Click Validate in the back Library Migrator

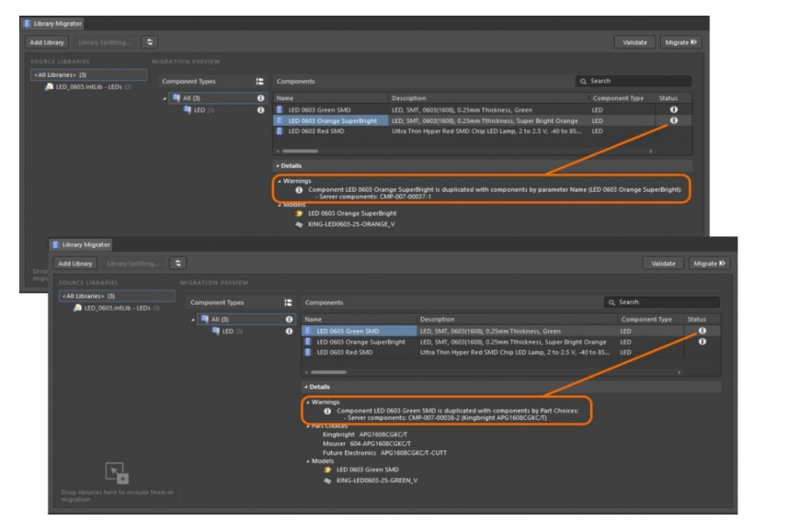(634, 42)
